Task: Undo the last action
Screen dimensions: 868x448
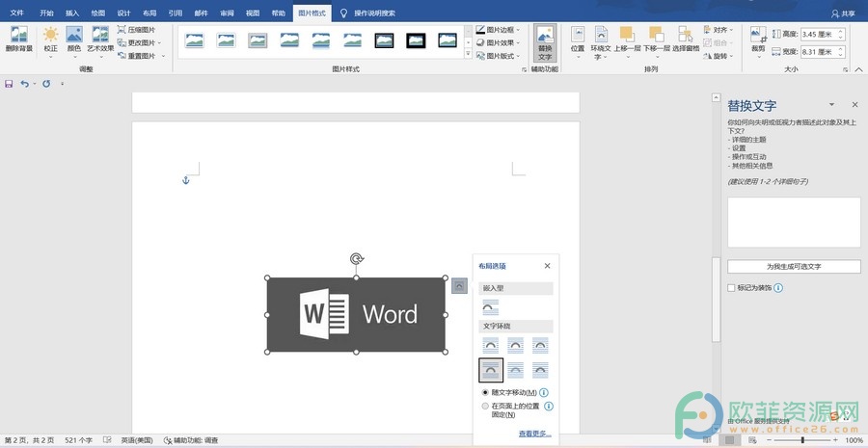Action: coord(24,84)
